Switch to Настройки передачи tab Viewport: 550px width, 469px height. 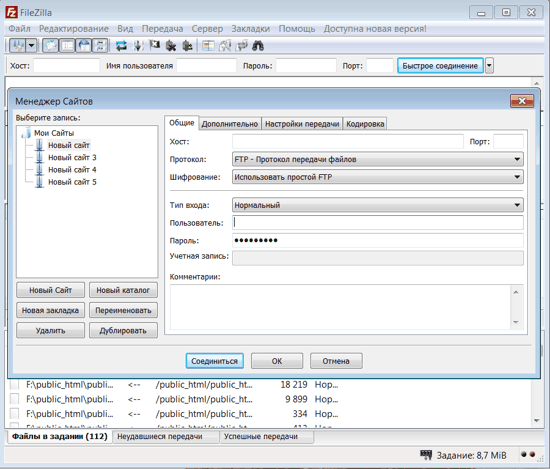302,124
